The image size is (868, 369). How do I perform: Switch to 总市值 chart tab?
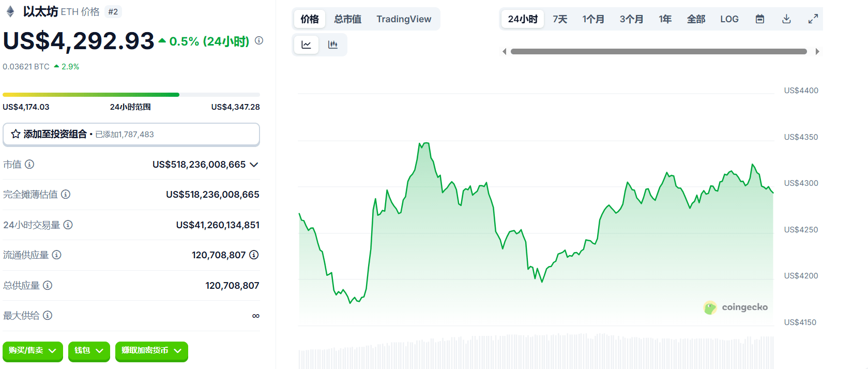[347, 19]
